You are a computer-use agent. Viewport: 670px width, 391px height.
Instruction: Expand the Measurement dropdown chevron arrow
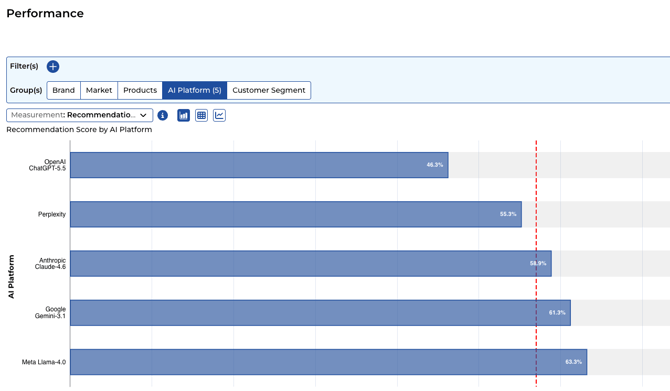click(143, 115)
